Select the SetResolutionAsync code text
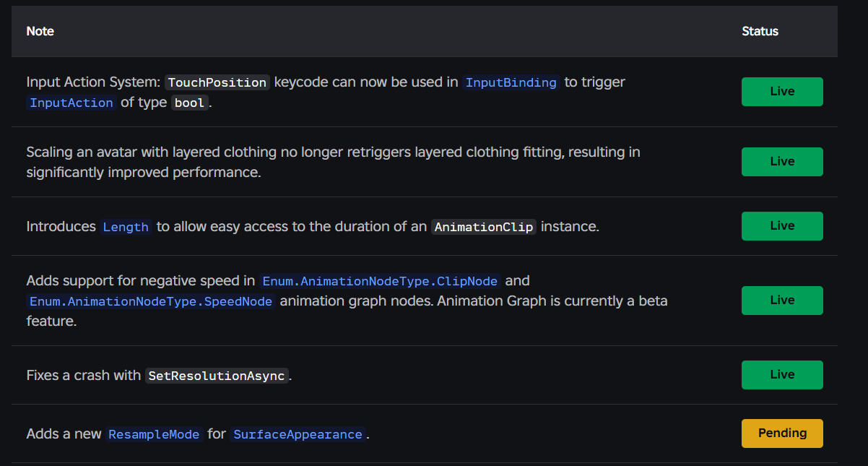The image size is (868, 466). [x=217, y=376]
